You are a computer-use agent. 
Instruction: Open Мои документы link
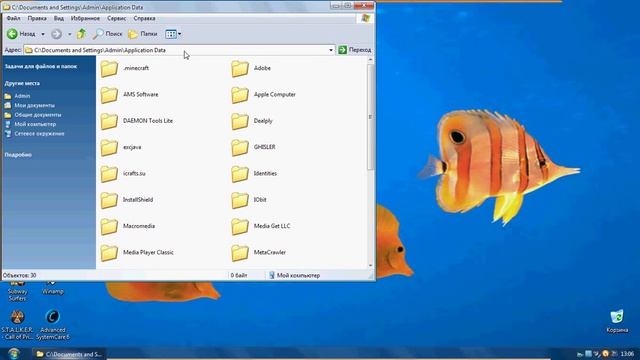(x=35, y=105)
